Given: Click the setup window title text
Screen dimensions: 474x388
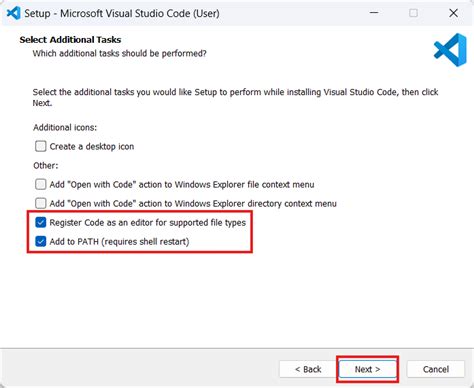Looking at the screenshot, I should pos(122,13).
